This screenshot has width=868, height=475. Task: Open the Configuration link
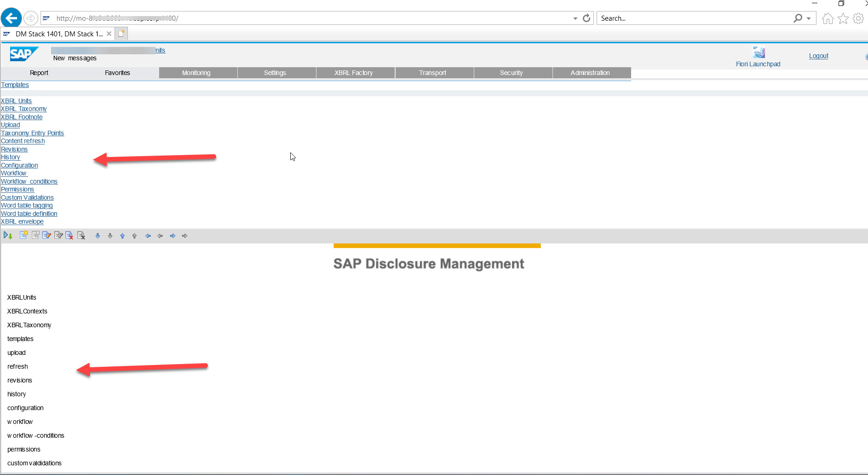point(19,165)
